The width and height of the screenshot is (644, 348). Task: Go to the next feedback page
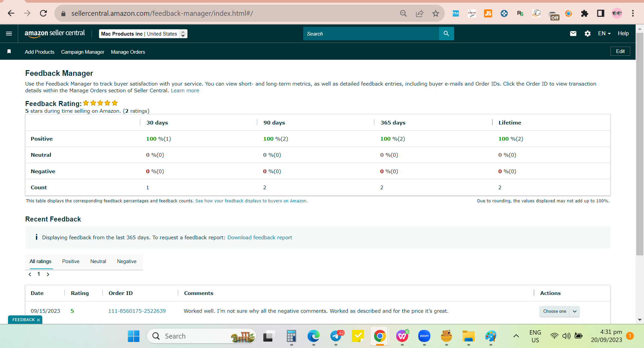point(48,275)
